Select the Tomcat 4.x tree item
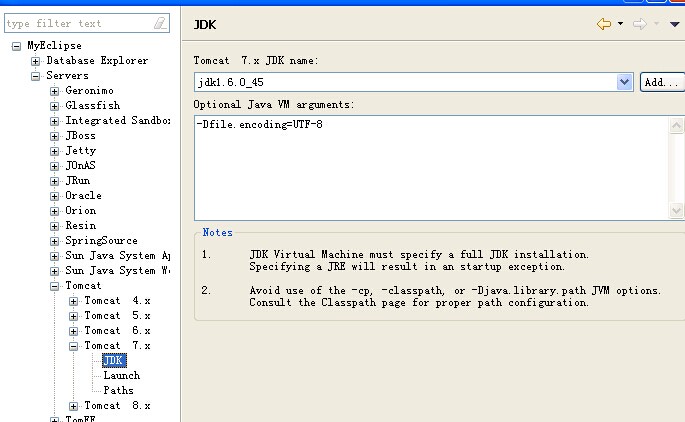685x422 pixels. (117, 301)
